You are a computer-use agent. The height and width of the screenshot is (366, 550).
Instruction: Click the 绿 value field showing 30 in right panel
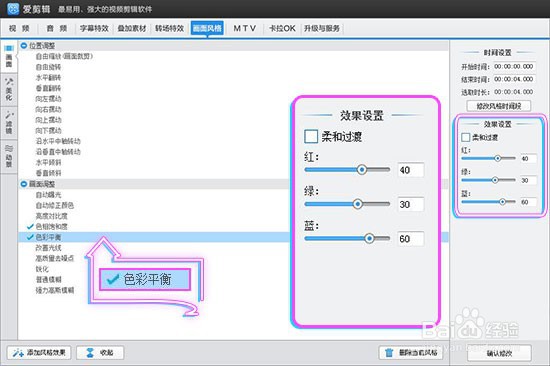tap(528, 180)
